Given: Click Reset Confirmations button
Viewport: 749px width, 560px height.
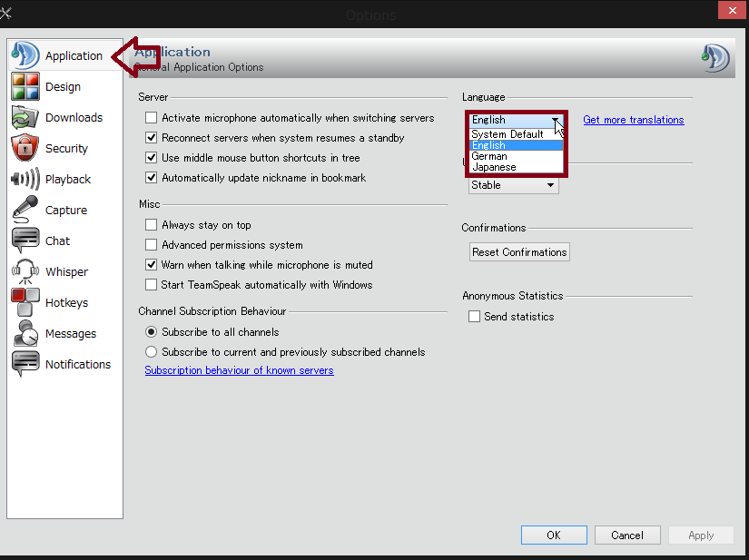Looking at the screenshot, I should coord(519,252).
